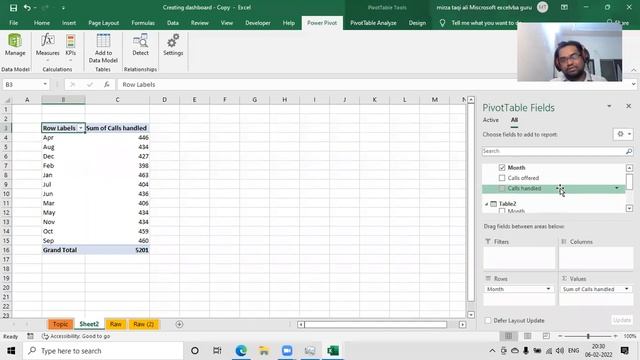Open Task View on taskbar
Image resolution: width=640 pixels, height=360 pixels.
[217, 351]
